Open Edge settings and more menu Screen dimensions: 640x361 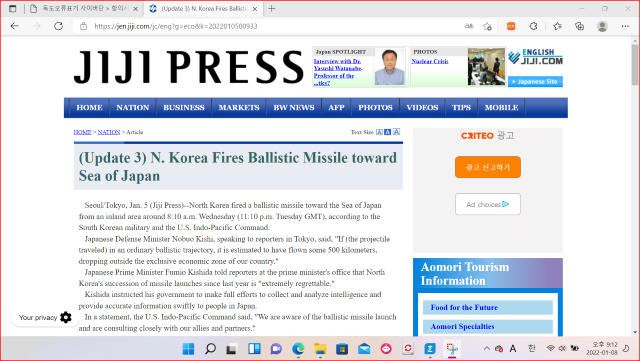625,26
